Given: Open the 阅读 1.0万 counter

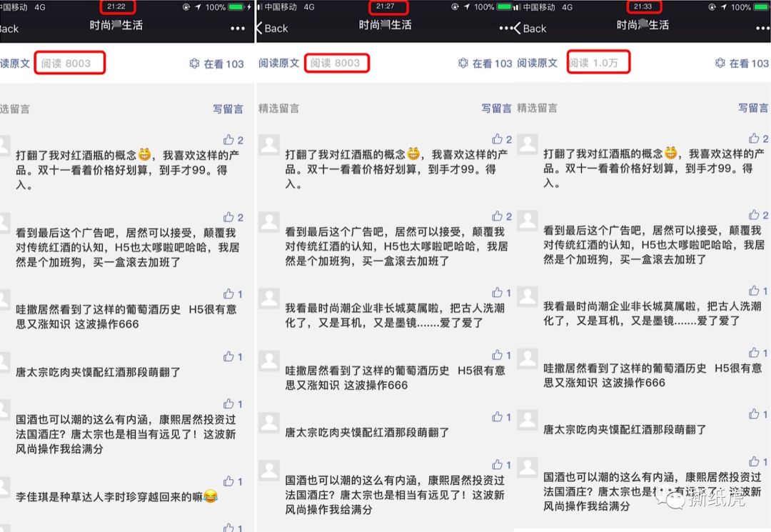Looking at the screenshot, I should (x=598, y=63).
